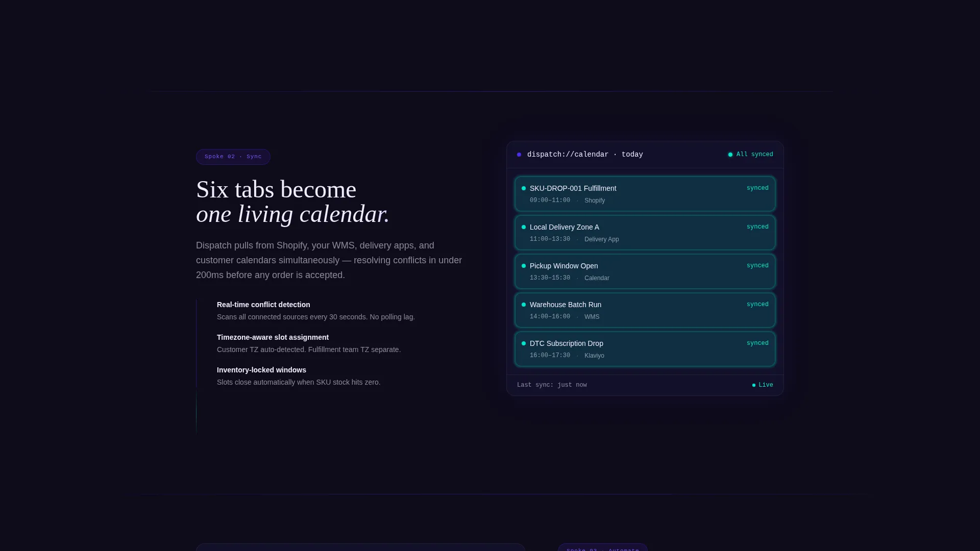
Task: Click 'Last sync: just now' footer text
Action: click(x=552, y=385)
